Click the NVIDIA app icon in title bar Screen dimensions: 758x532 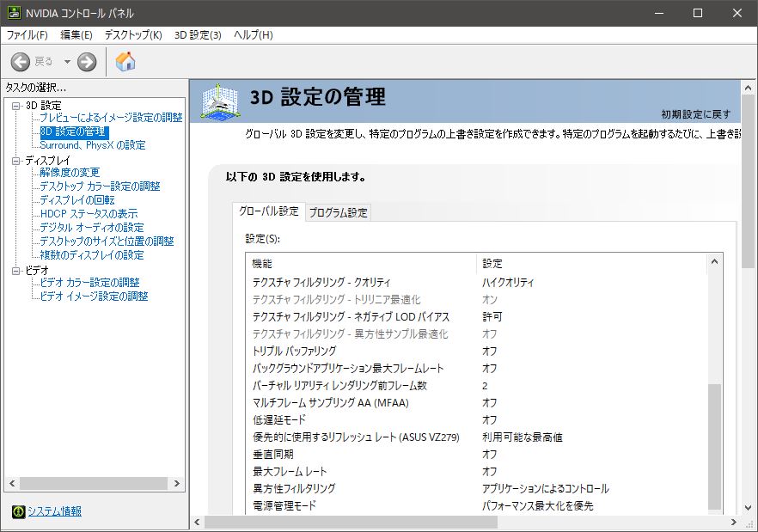tap(14, 13)
